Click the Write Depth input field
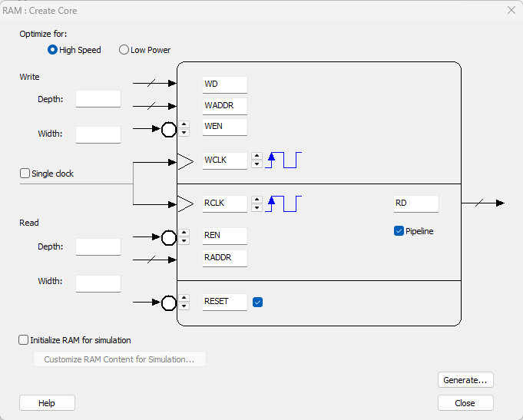Image resolution: width=523 pixels, height=420 pixels. (98, 99)
